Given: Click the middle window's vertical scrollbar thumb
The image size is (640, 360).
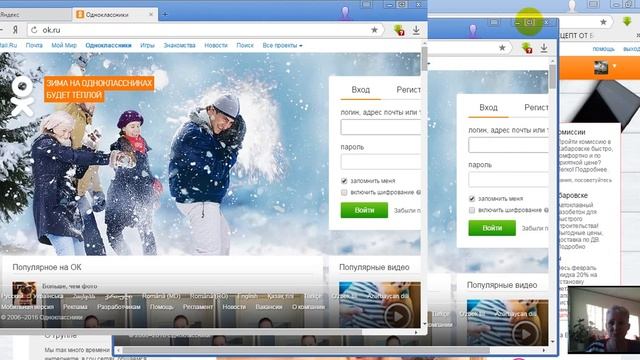Looking at the screenshot, I should tap(553, 76).
